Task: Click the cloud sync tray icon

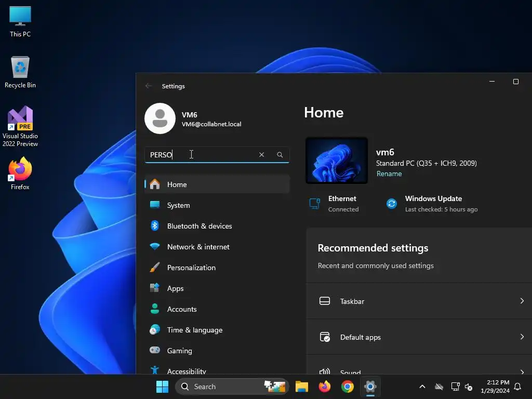Action: (x=439, y=387)
